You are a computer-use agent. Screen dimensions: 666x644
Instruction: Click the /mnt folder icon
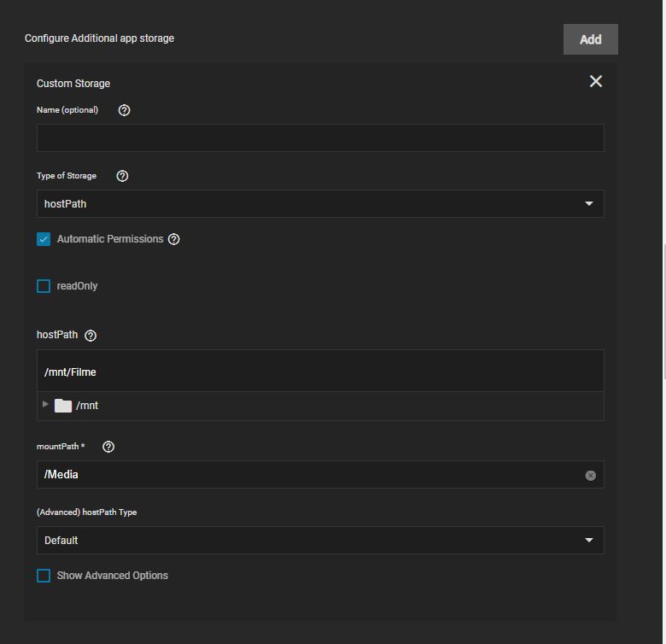click(63, 406)
